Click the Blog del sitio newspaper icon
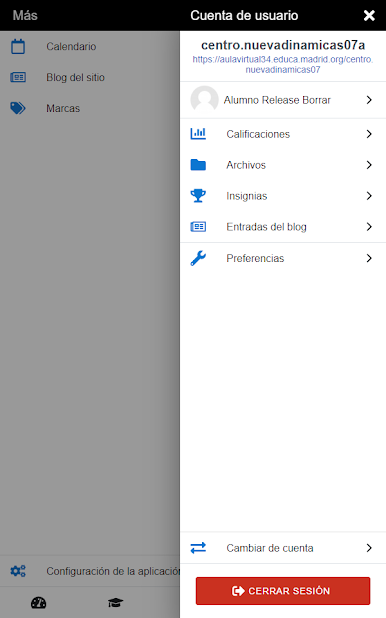The image size is (386, 618). (x=18, y=77)
